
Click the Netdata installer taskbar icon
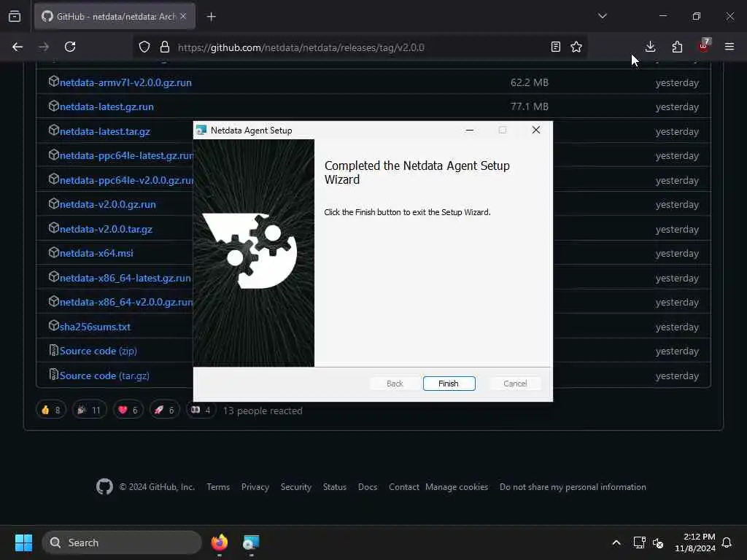coord(251,542)
